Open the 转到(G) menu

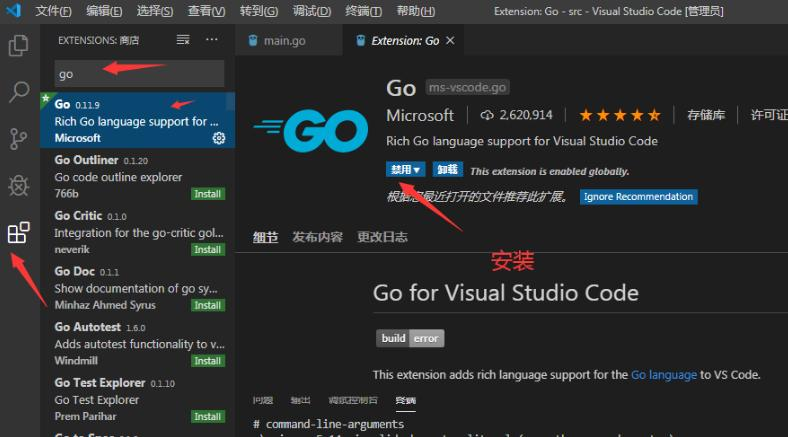tap(259, 11)
